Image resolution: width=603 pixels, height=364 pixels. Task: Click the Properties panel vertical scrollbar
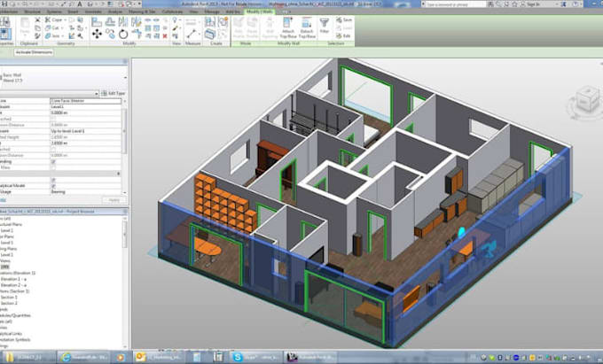(x=124, y=130)
